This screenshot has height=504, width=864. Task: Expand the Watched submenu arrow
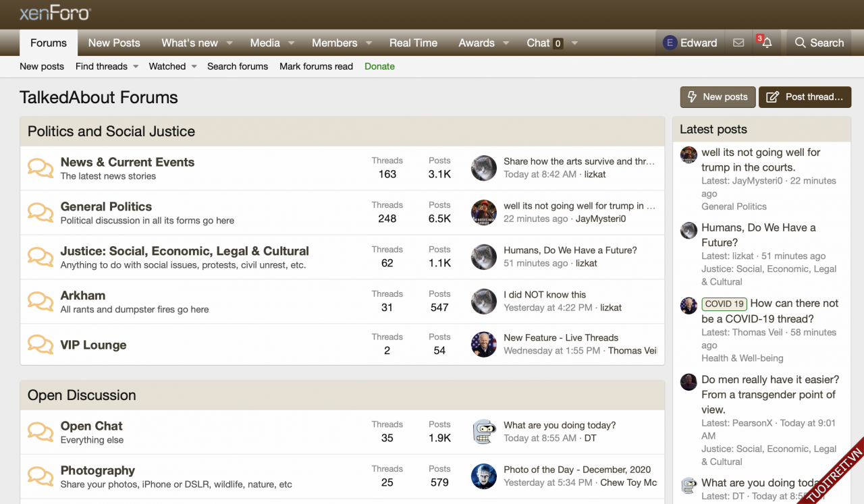pyautogui.click(x=194, y=66)
